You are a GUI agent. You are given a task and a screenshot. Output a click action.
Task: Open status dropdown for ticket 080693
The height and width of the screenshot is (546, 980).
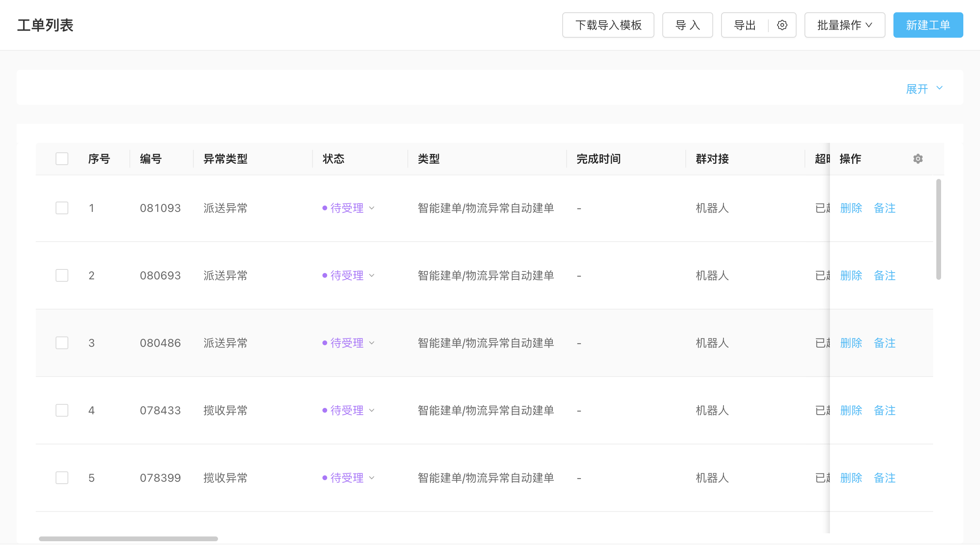coord(349,275)
